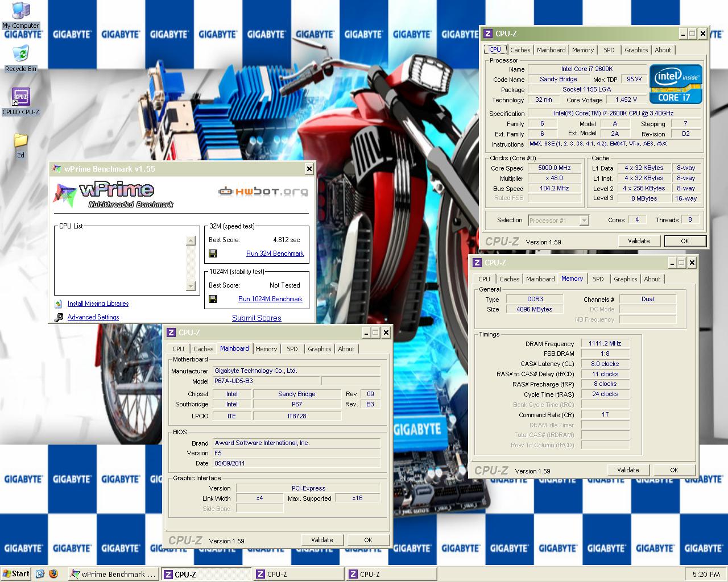Click the DRAM Frequency 1111.2 MHz value
Screen dimensions: 728x582
click(605, 344)
